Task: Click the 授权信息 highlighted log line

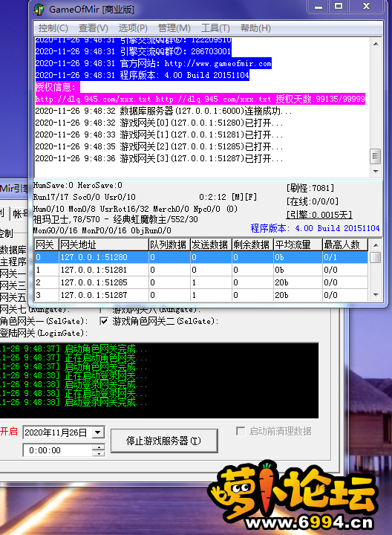Action: [x=57, y=87]
